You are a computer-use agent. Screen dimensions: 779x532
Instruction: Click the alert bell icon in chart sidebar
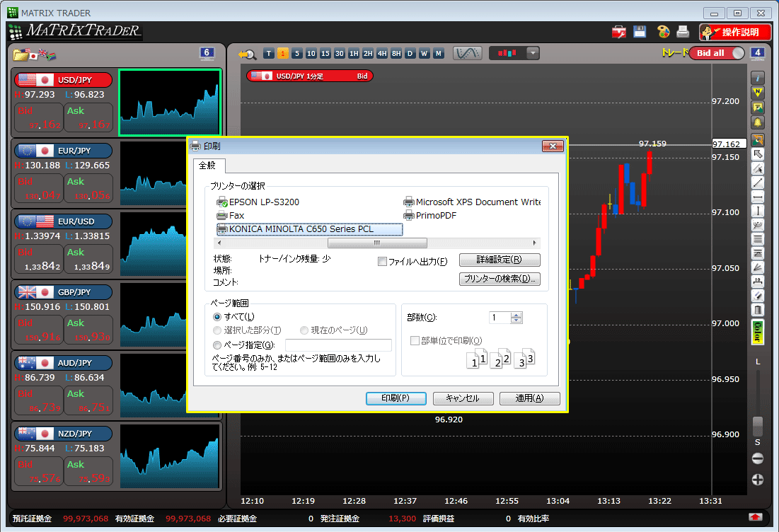tap(758, 122)
